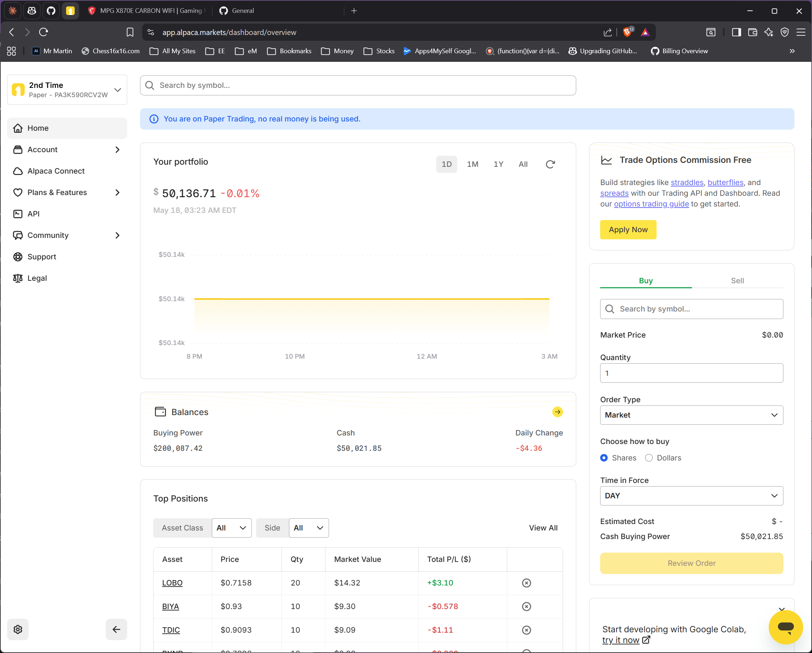
Task: Select the Dollars radio option
Action: click(648, 458)
